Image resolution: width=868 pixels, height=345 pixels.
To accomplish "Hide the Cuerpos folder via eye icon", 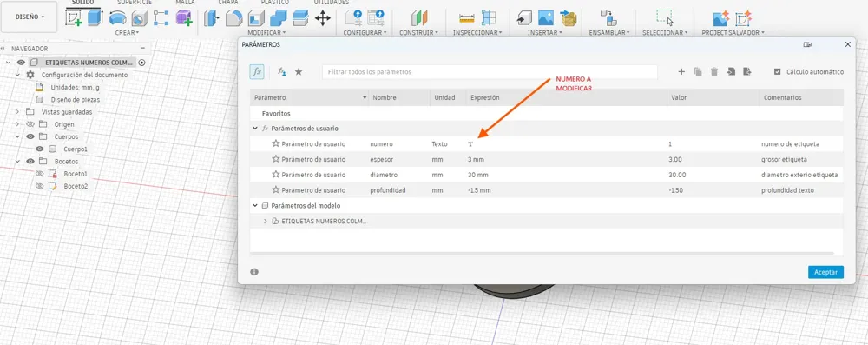I will point(30,136).
